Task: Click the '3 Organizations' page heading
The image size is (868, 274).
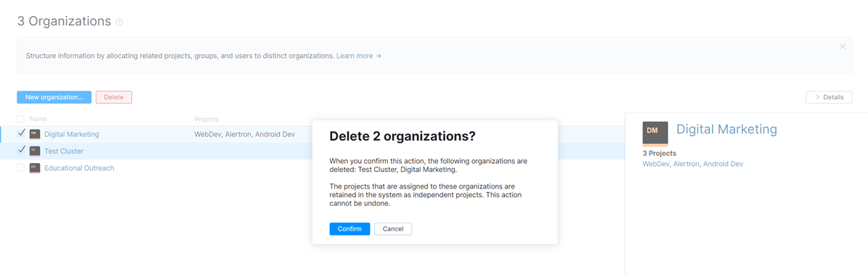Action: tap(65, 21)
